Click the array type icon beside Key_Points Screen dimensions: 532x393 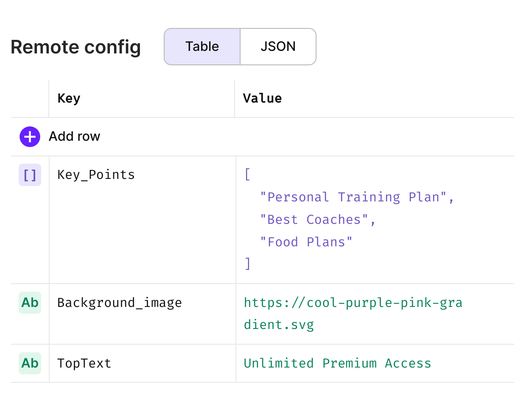tap(30, 175)
